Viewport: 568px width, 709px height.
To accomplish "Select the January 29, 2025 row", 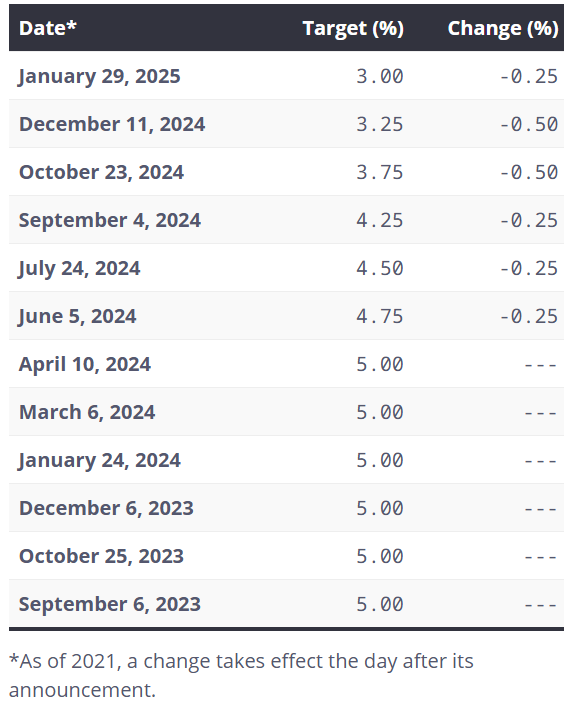I will coord(286,76).
